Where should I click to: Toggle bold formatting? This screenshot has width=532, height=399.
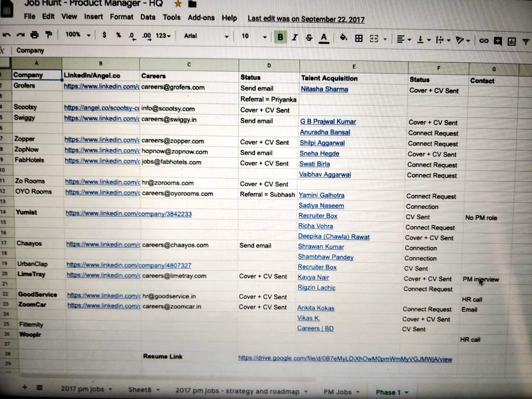(280, 37)
